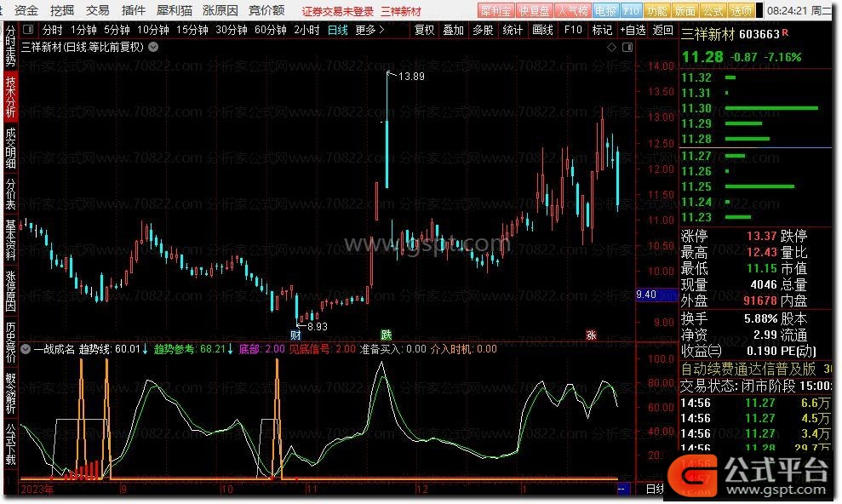The image size is (842, 504).
Task: Click the stock name 三祥新材 603663
Action: pos(730,34)
